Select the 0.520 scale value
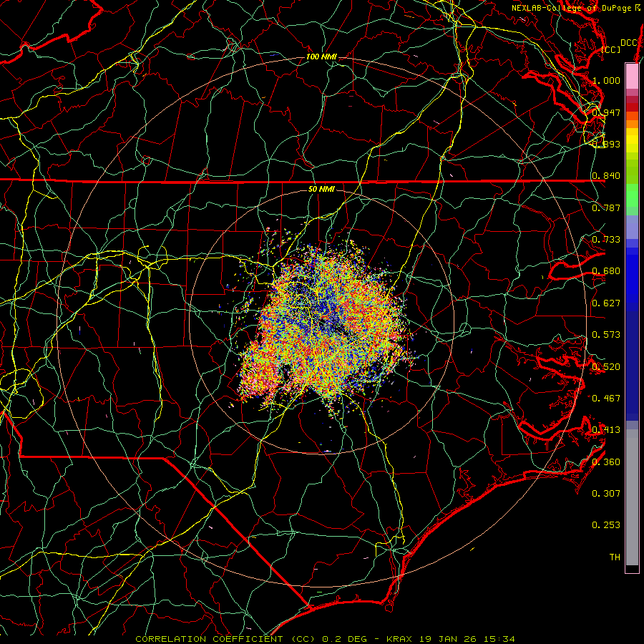 (606, 367)
